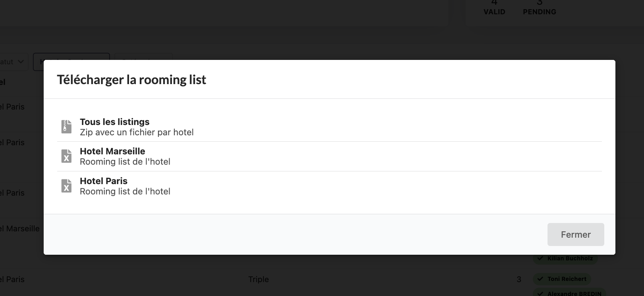Click the Excel icon beside Hotel Marseille

pos(66,156)
